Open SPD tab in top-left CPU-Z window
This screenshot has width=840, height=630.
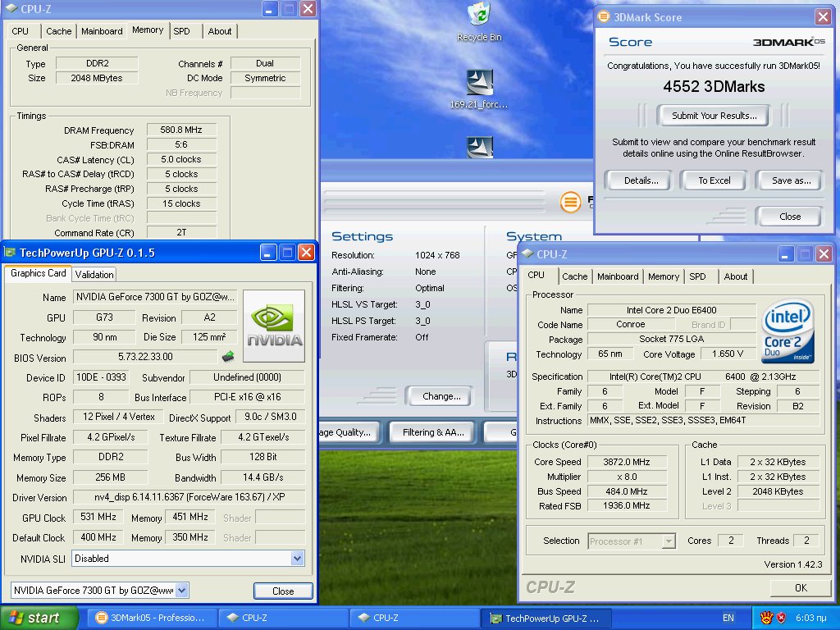pyautogui.click(x=182, y=31)
